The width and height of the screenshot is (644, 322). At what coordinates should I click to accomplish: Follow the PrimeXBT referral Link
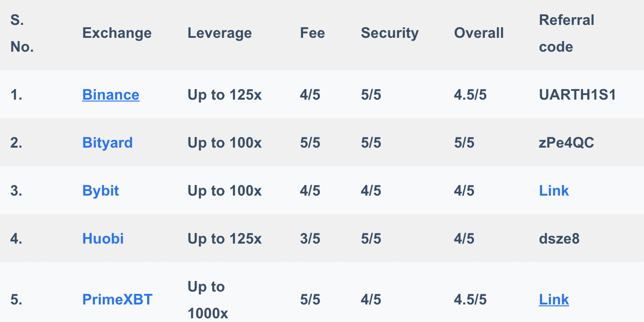coord(554,300)
